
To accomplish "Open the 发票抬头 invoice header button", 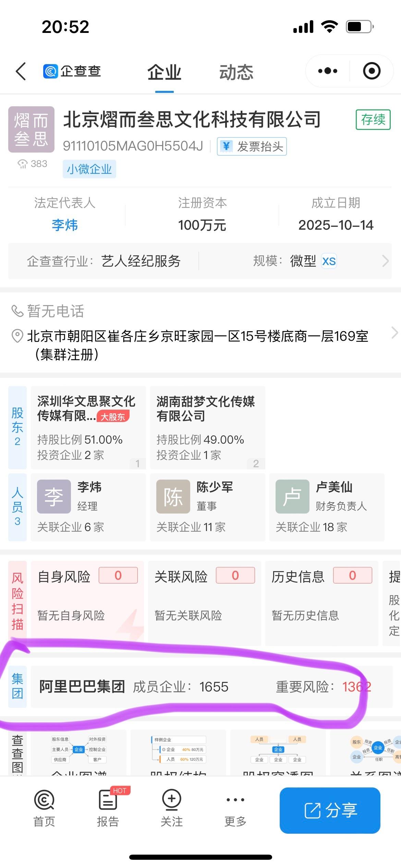I will 251,146.
